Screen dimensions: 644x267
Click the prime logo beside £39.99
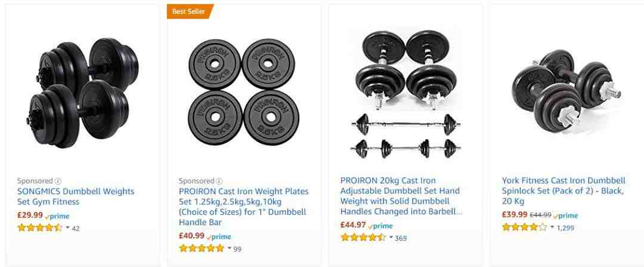(565, 216)
